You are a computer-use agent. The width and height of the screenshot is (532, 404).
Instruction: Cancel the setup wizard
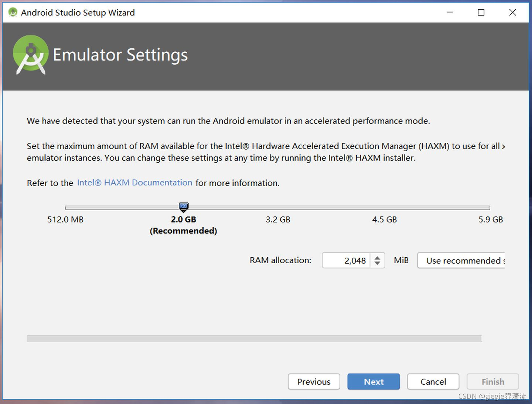pyautogui.click(x=433, y=381)
